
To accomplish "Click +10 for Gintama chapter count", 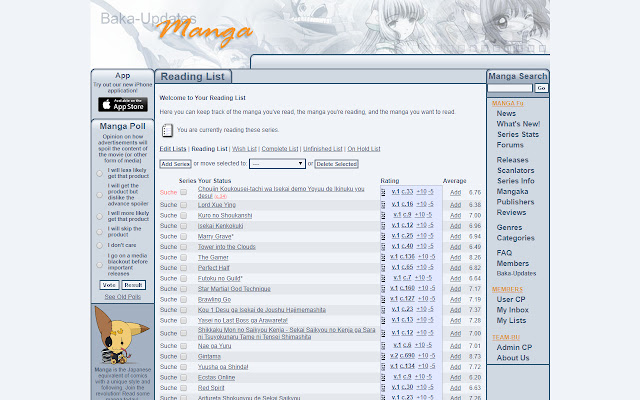I will [423, 356].
